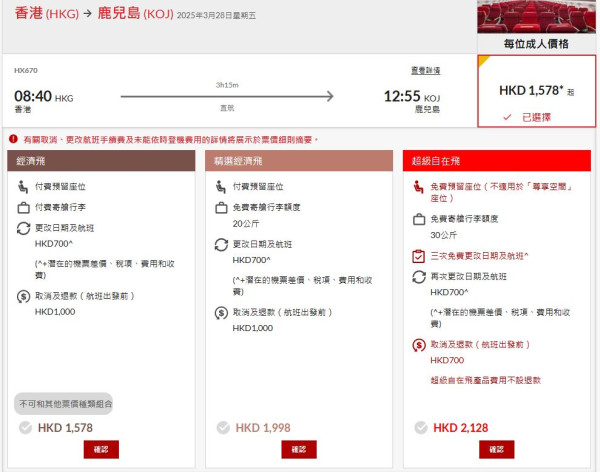
Task: Click 超級自在飛產品費用不設退款 notice
Action: click(486, 380)
